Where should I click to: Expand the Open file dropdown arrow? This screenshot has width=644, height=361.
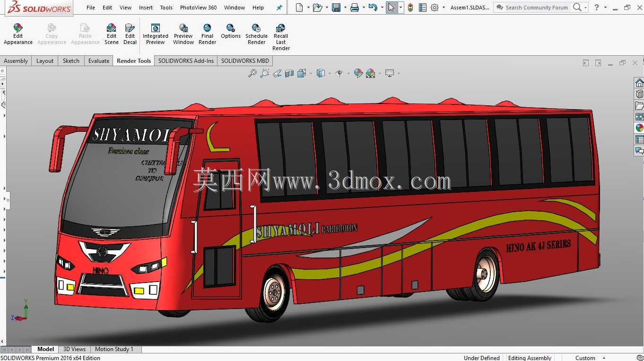click(327, 8)
